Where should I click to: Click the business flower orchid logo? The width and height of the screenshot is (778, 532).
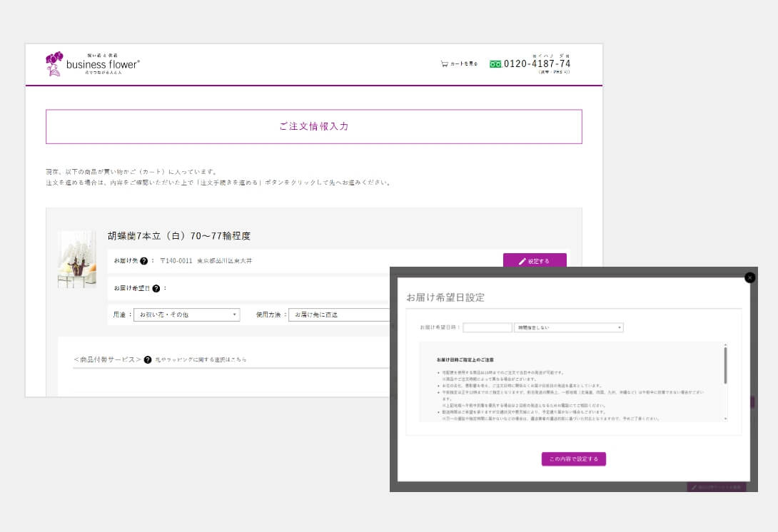[54, 63]
